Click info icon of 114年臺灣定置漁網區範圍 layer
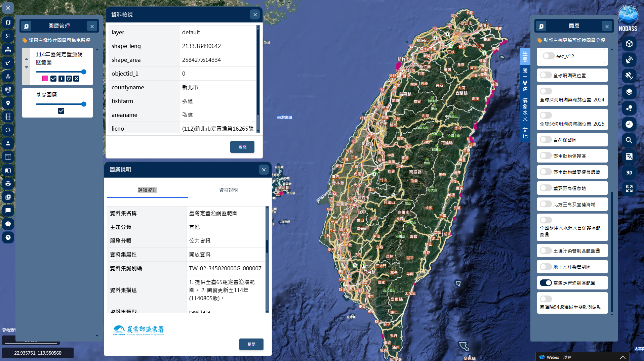The image size is (644, 361). coord(61,79)
